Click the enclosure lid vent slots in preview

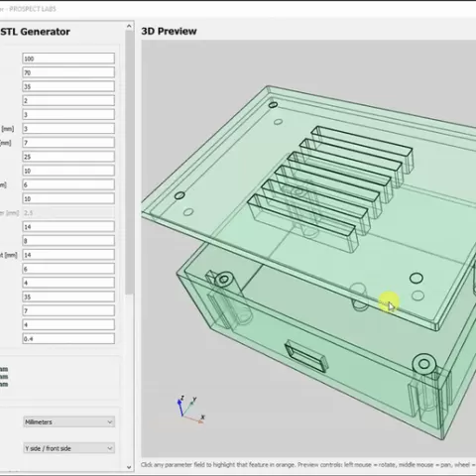tap(330, 188)
